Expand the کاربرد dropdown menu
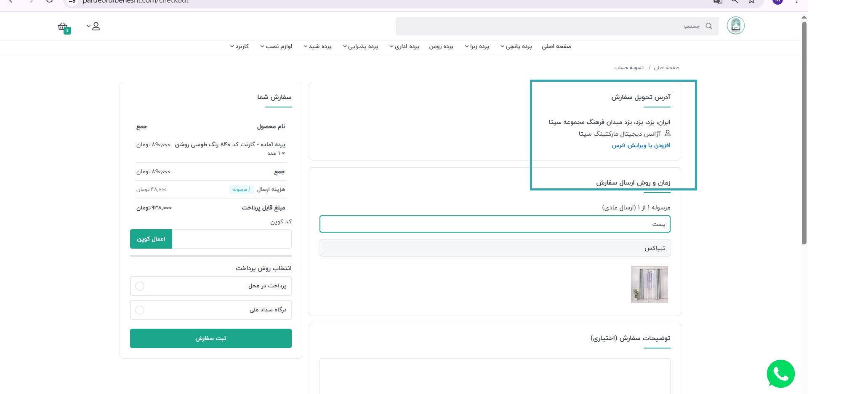Screen dimensions: 868x394 pos(240,46)
